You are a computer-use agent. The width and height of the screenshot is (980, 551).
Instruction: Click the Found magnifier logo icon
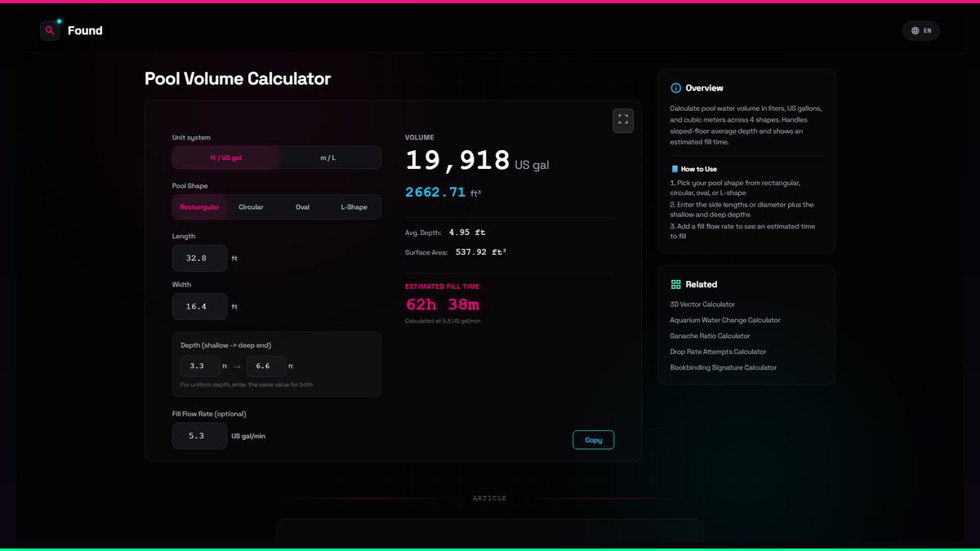[50, 31]
